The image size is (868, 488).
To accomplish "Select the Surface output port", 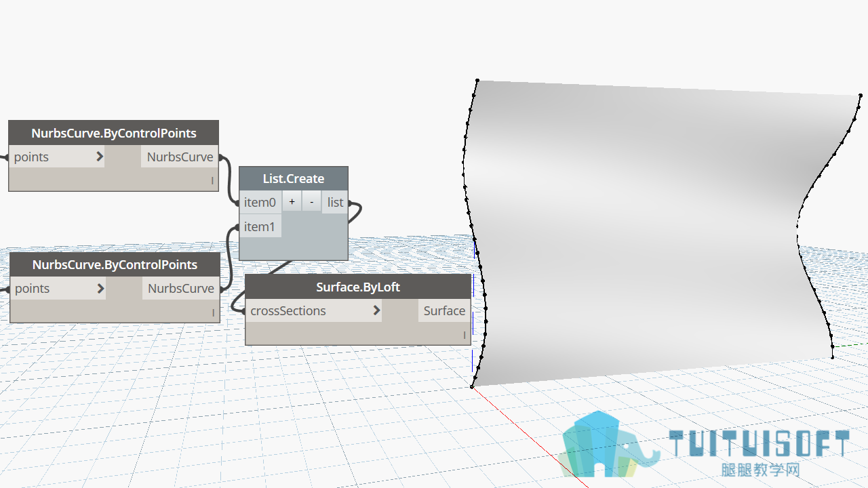I will [x=444, y=310].
